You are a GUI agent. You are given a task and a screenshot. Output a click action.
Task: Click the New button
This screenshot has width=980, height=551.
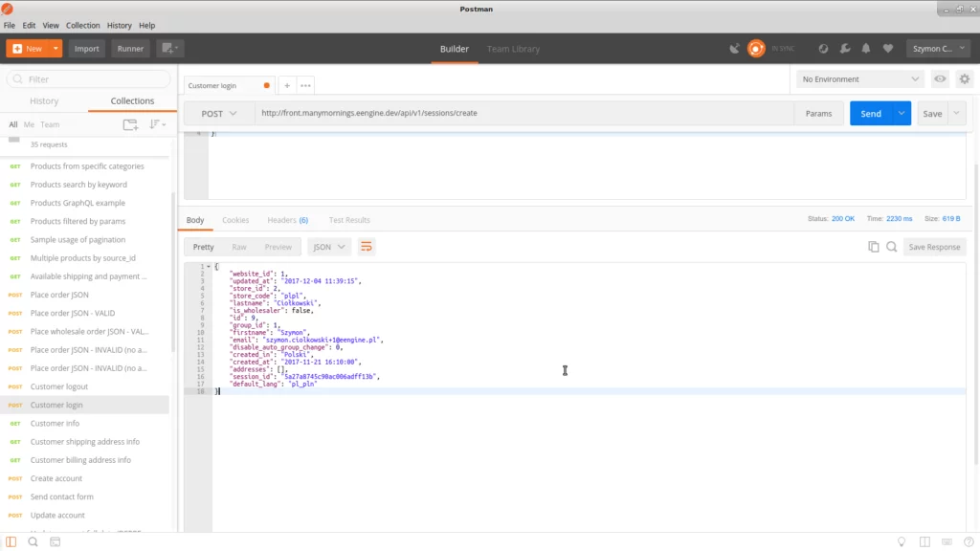tap(28, 48)
